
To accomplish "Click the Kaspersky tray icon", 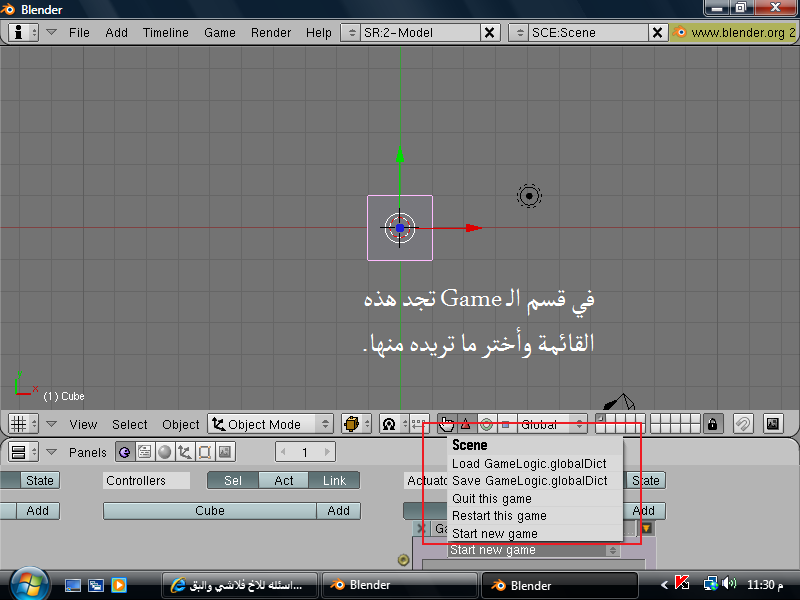I will 682,583.
